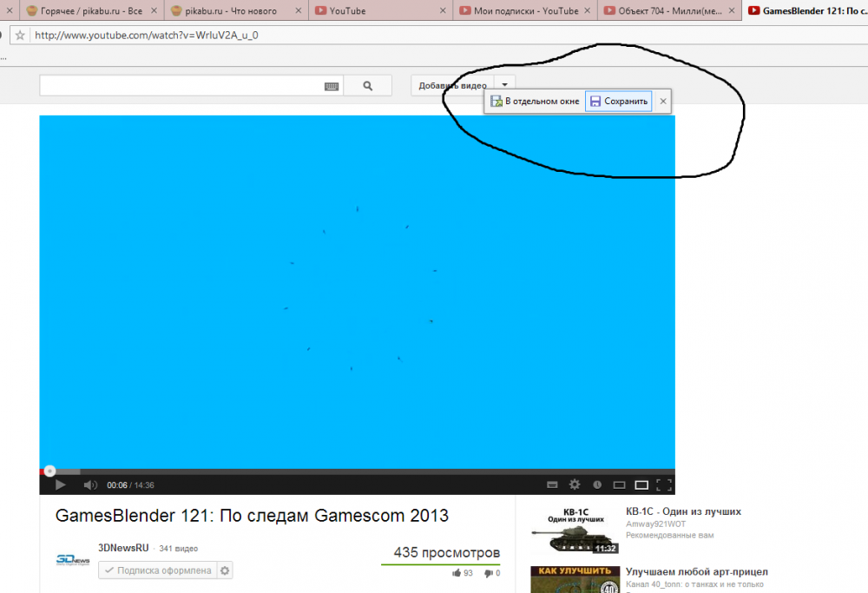868x593 pixels.
Task: Open subscription settings gear dropdown
Action: point(225,570)
